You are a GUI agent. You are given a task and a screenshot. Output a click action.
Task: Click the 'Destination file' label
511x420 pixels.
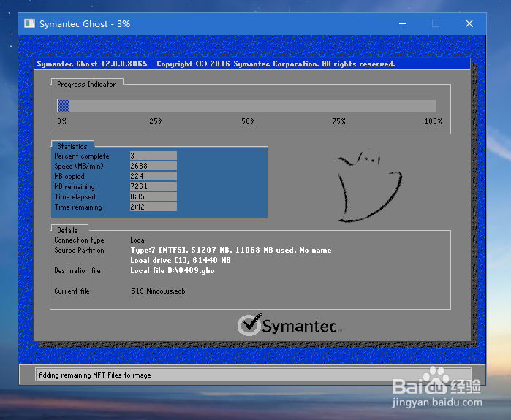tap(77, 270)
